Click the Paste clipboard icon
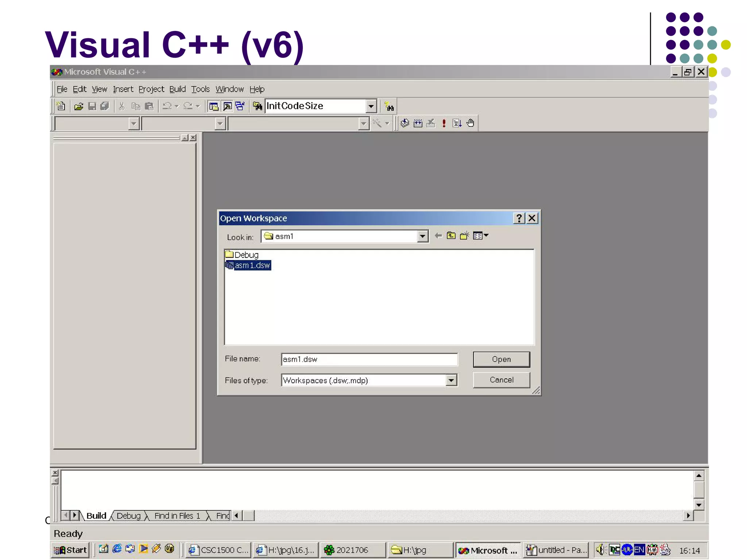Image resolution: width=747 pixels, height=560 pixels. point(149,106)
